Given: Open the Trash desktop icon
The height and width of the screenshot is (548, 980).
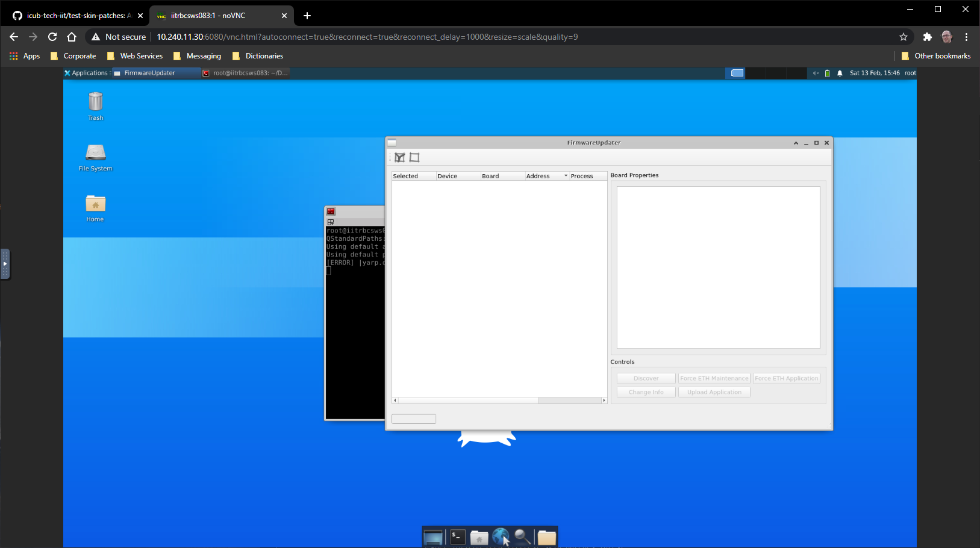Looking at the screenshot, I should (x=96, y=106).
